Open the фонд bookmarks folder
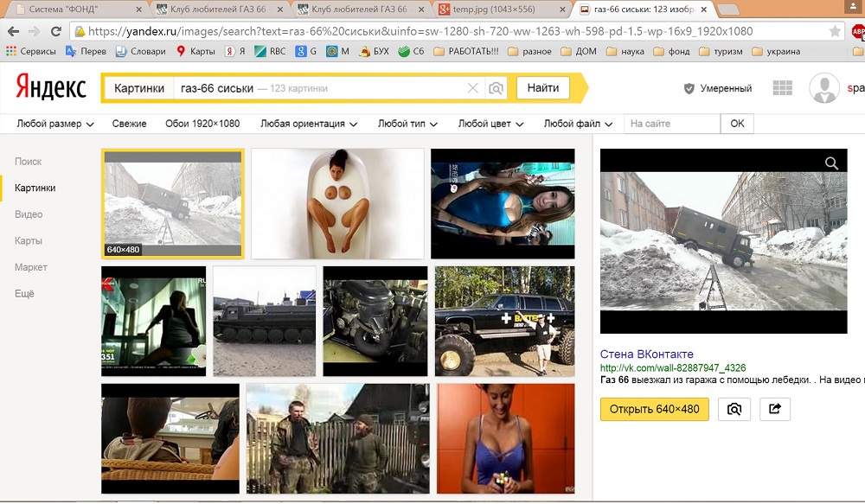The image size is (865, 504). click(x=671, y=51)
